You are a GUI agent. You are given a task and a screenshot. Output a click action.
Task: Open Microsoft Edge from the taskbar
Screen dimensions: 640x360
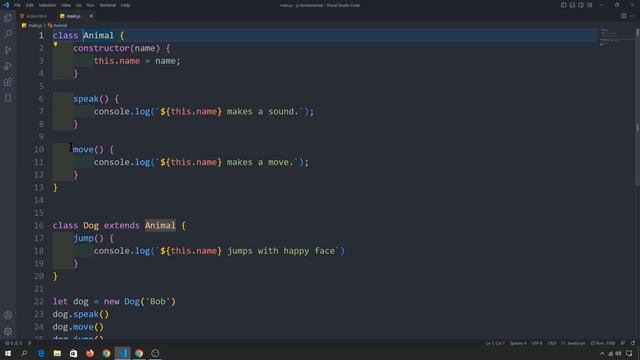[41, 353]
